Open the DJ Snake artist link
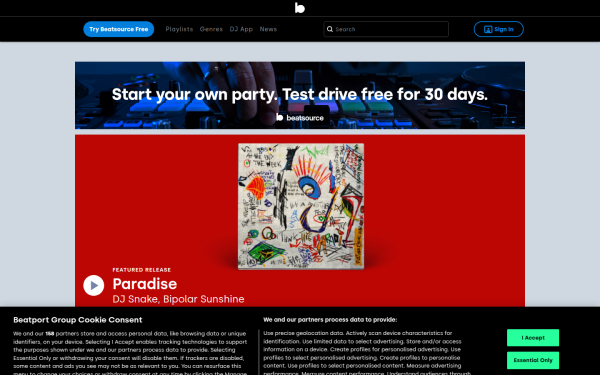This screenshot has width=600, height=375. tap(135, 299)
